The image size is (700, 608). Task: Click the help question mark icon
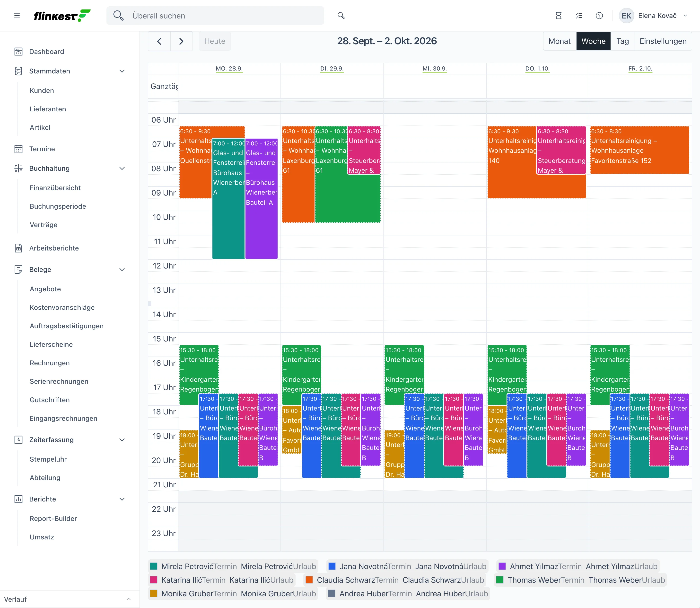[599, 16]
